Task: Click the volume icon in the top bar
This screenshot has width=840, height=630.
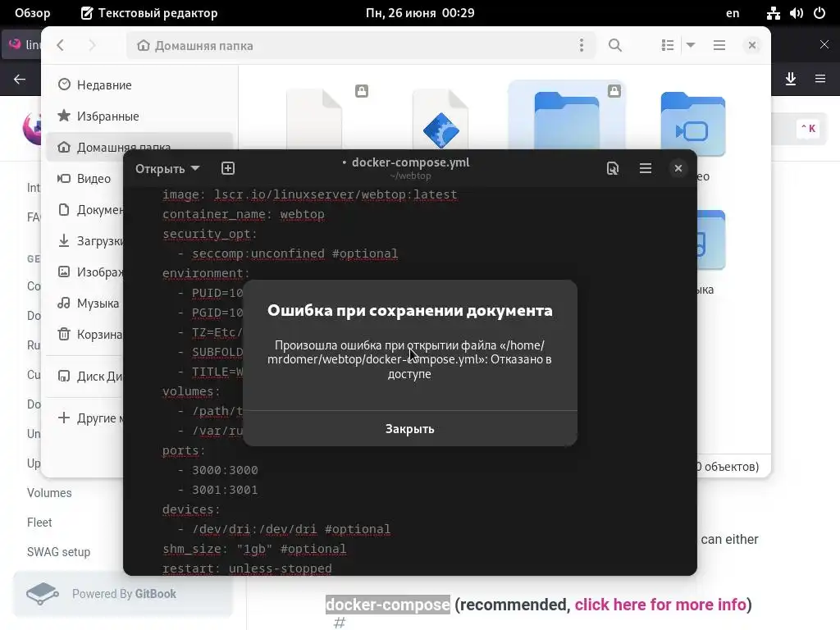Action: coord(796,13)
